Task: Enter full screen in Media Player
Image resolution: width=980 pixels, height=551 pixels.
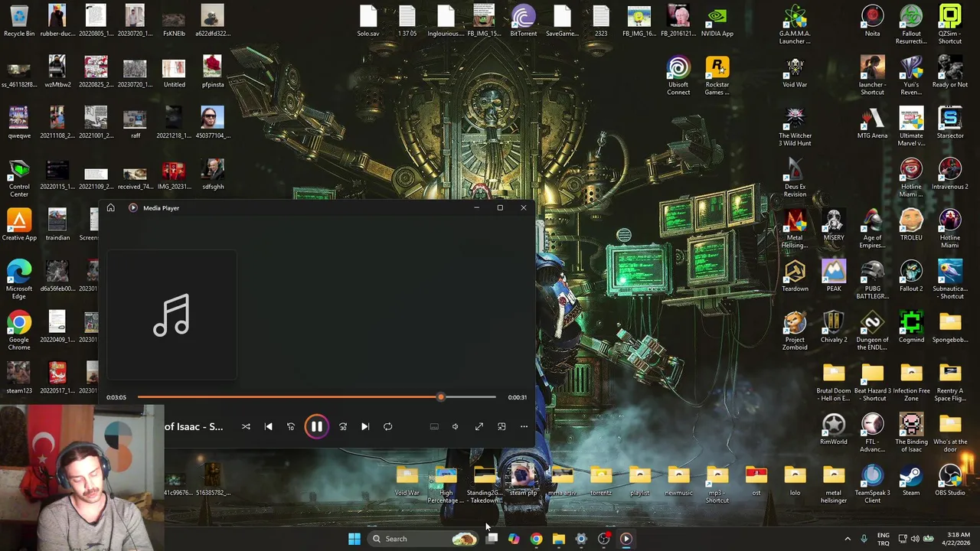Action: click(x=479, y=426)
